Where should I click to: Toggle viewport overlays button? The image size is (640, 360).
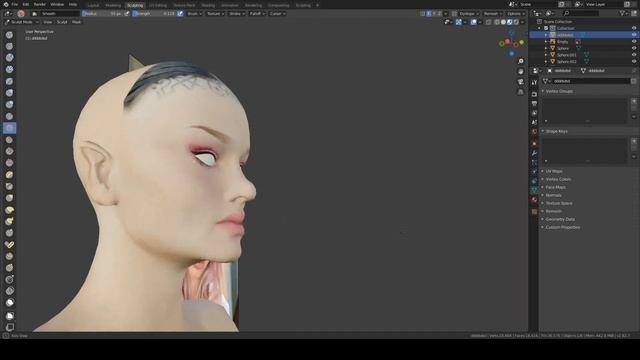coord(473,22)
